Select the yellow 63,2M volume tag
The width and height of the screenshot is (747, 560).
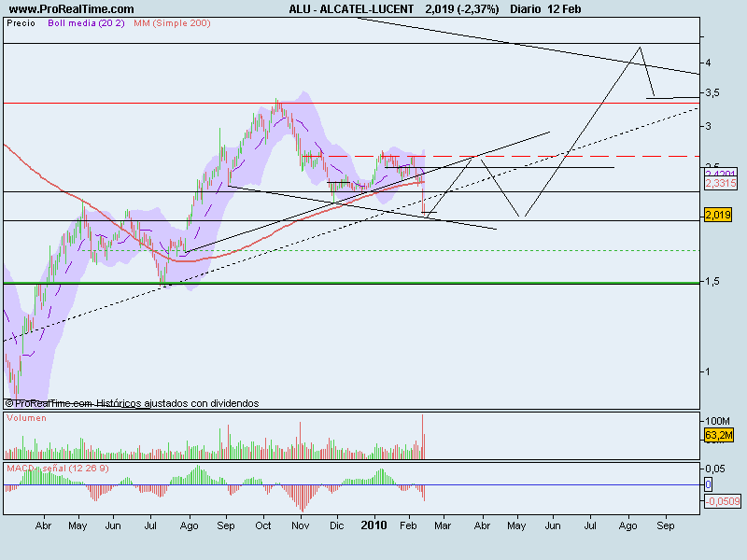click(719, 435)
